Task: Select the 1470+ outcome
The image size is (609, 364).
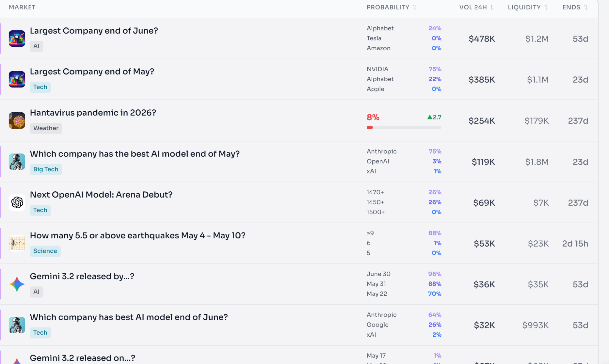Action: [x=404, y=192]
